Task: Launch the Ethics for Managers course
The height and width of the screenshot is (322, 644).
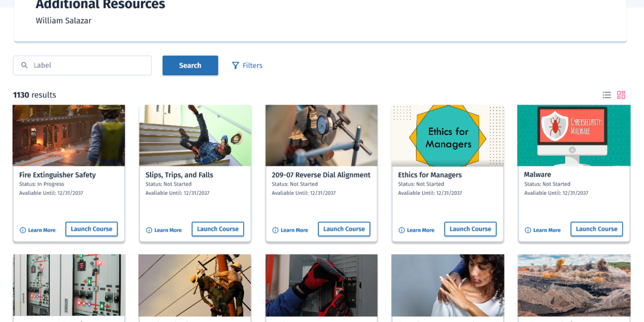Action: 470,229
